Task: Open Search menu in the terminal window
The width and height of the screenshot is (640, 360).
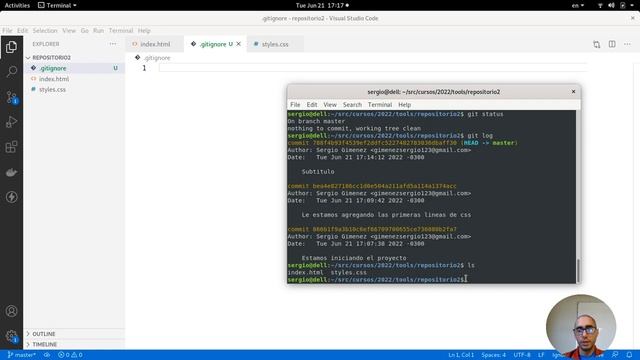Action: tap(352, 105)
